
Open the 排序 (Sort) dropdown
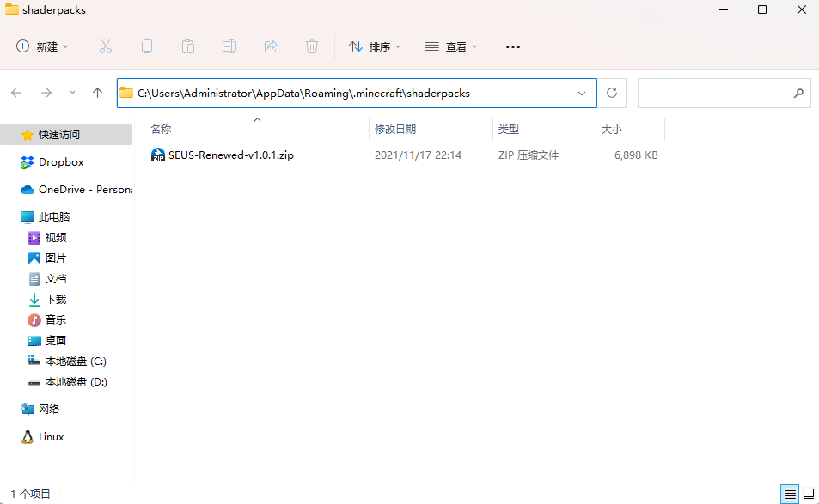[x=375, y=46]
